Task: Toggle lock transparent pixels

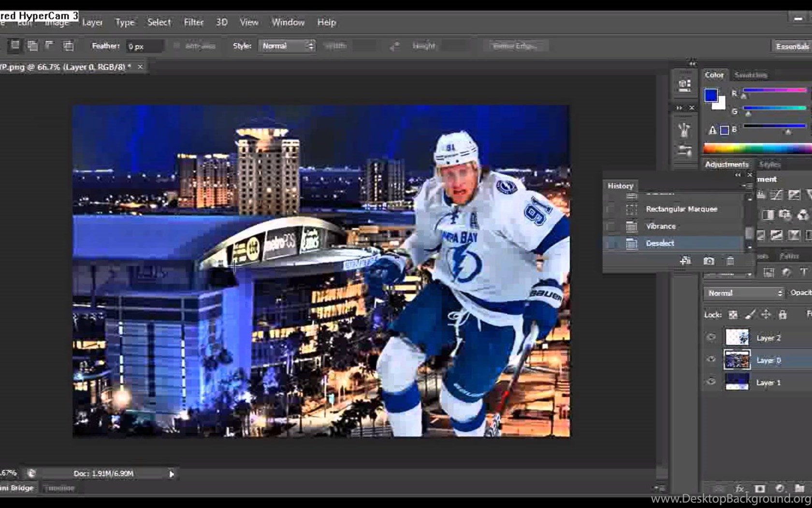Action: (733, 314)
